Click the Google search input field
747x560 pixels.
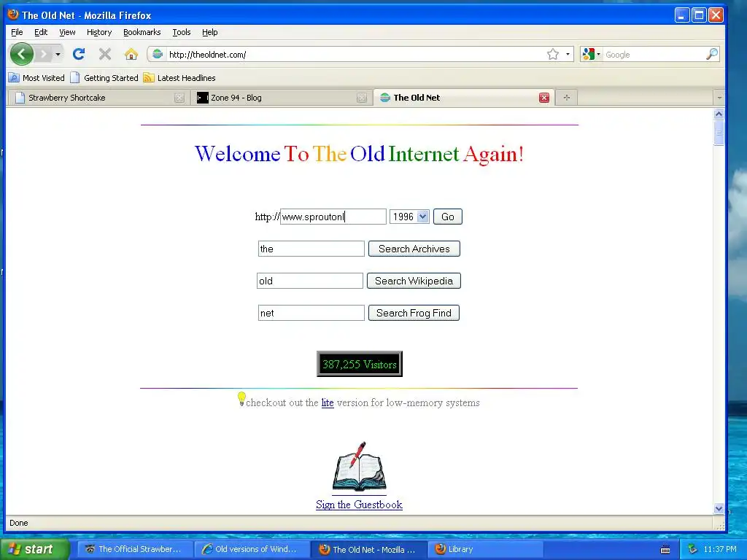point(654,55)
